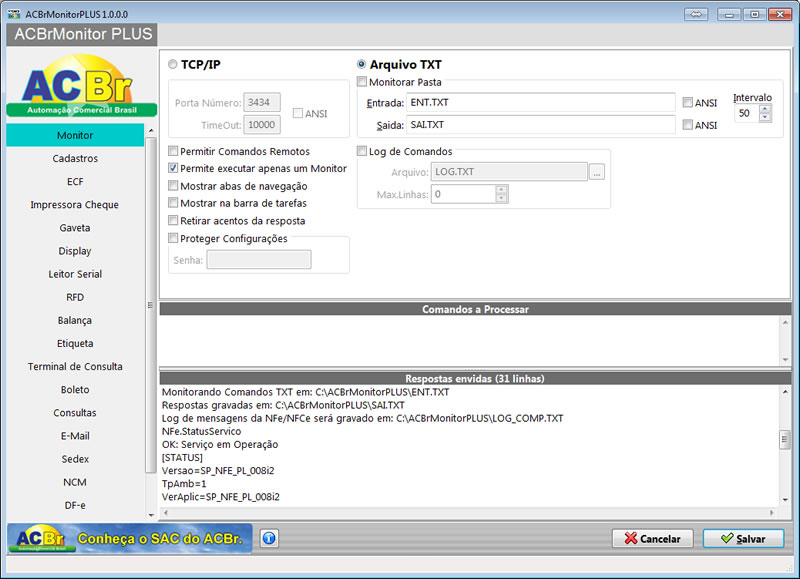Enable Permitir Comandos Remotos
This screenshot has height=579, width=800.
click(173, 151)
